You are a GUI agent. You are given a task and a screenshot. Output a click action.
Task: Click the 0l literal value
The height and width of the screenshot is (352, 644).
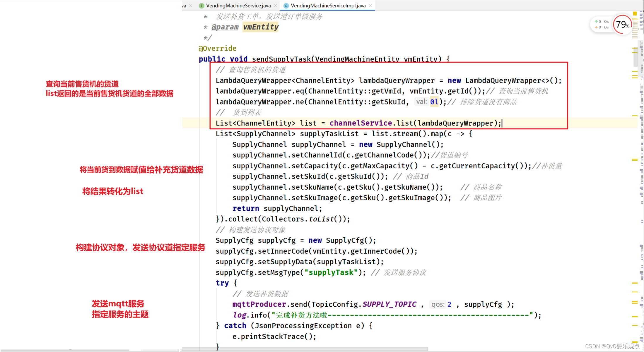pyautogui.click(x=434, y=102)
